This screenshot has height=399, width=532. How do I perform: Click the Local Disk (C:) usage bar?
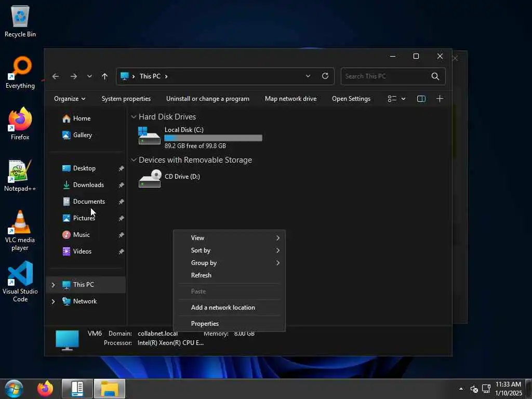coord(213,138)
